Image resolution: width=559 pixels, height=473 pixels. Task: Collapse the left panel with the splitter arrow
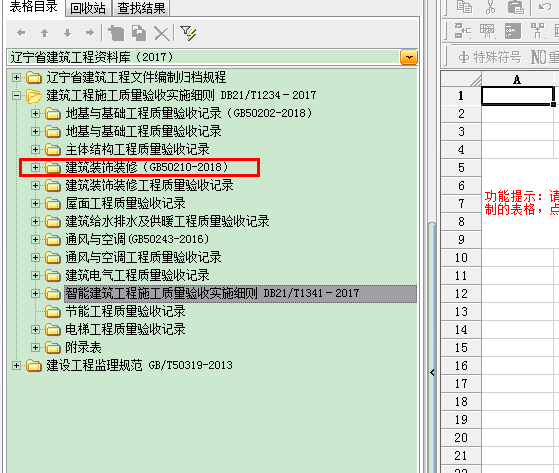[x=432, y=373]
